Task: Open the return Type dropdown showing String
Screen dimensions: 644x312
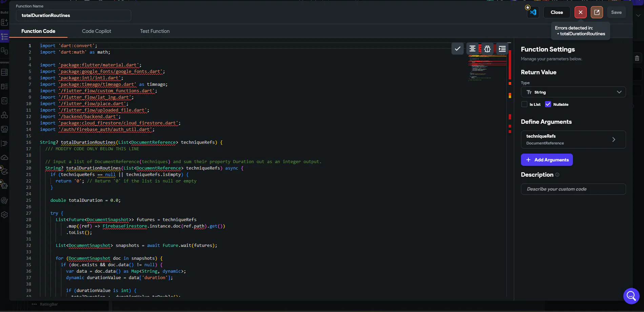Action: (573, 92)
